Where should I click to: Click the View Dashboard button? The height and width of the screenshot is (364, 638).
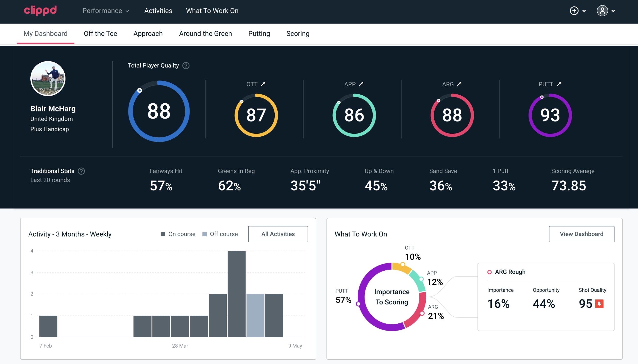(581, 234)
